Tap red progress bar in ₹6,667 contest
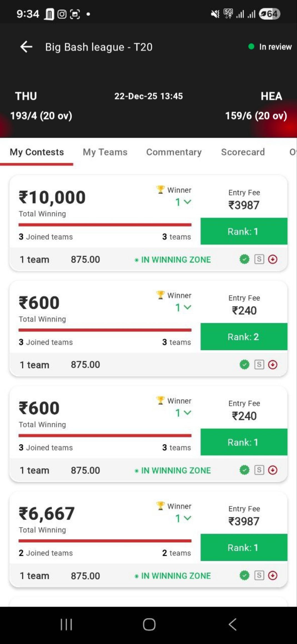Screen dimensions: 297x644 (105, 541)
